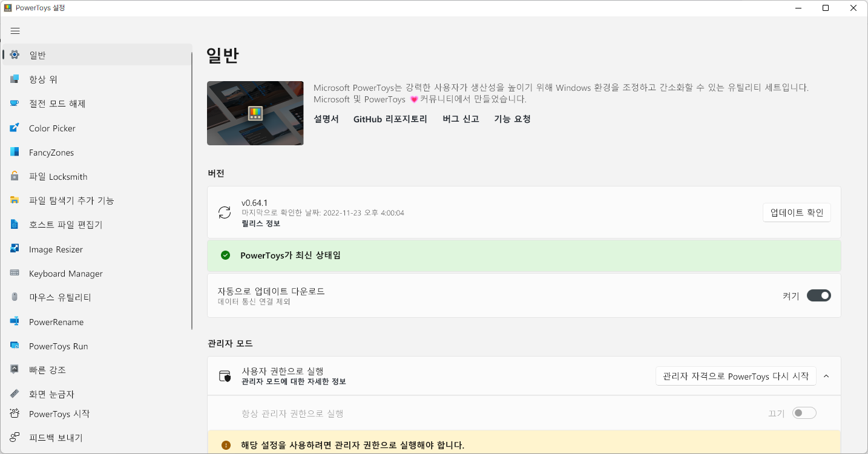Click the 파일 탐색기 추가 기능 folder icon
Image resolution: width=868 pixels, height=454 pixels.
(15, 200)
